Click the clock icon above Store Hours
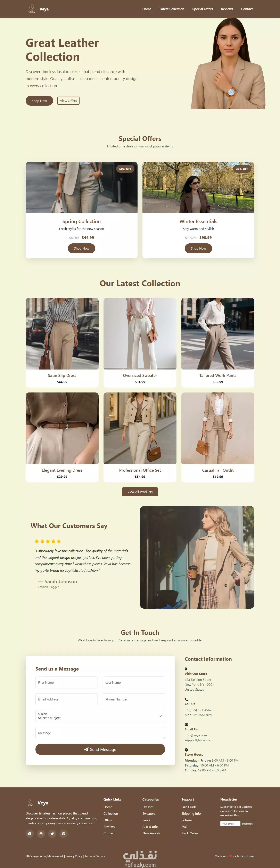Viewport: 280px width, 868px height. coord(186,750)
